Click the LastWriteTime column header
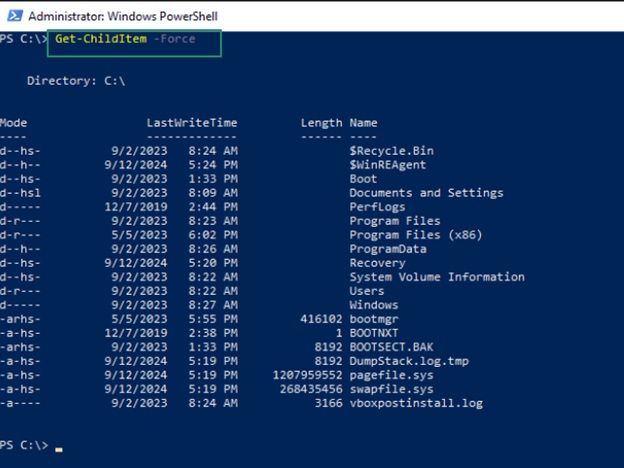Screen dimensions: 624x468 coord(192,123)
